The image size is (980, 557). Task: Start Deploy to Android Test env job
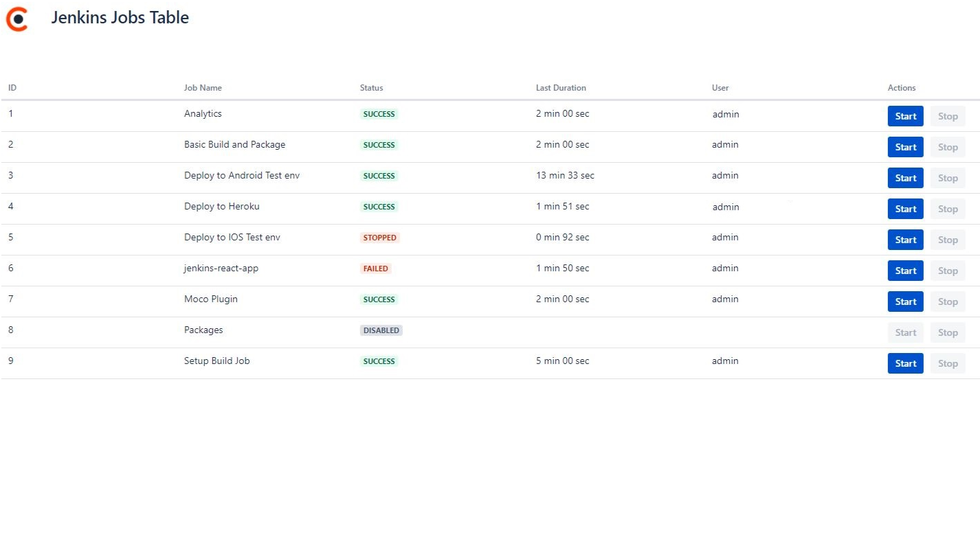(x=905, y=178)
